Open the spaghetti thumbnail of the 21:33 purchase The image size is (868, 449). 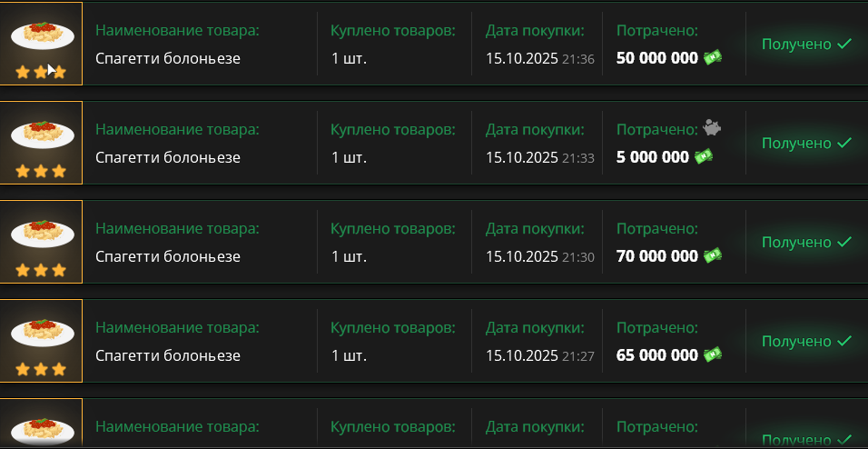pos(41,134)
